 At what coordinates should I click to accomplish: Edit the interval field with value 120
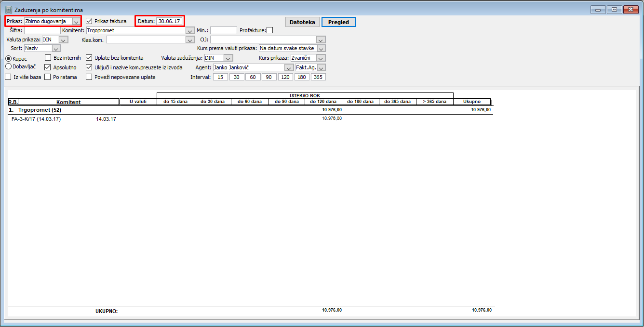(286, 77)
